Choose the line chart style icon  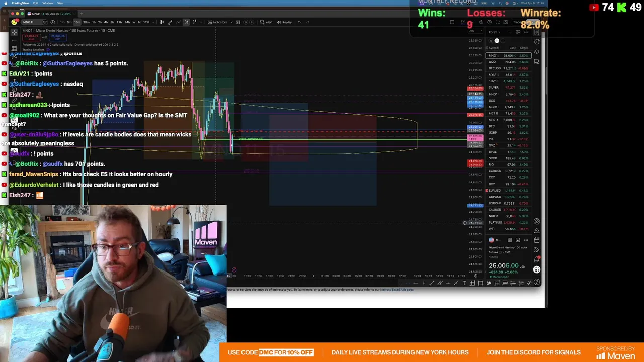[x=178, y=22]
